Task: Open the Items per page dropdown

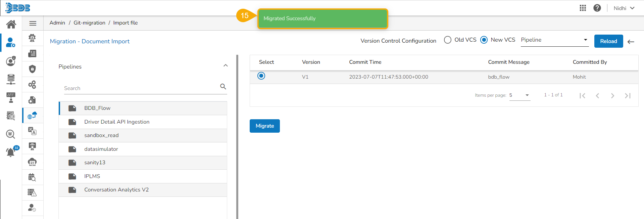Action: click(519, 95)
